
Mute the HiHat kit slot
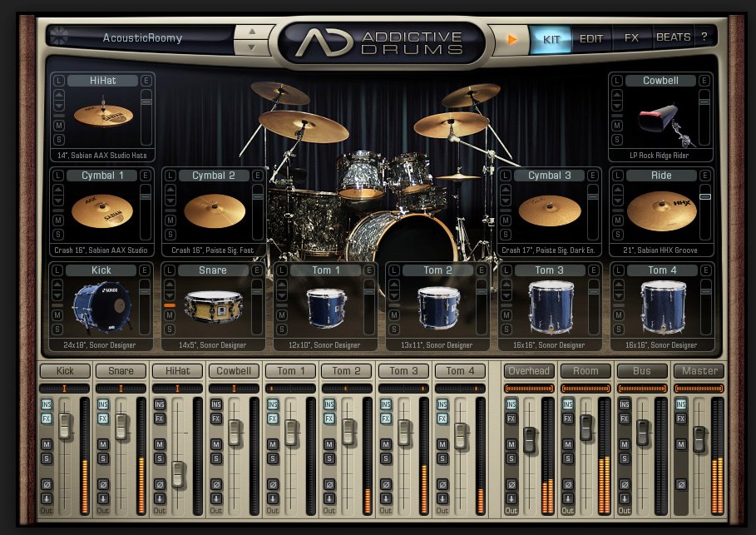[59, 126]
